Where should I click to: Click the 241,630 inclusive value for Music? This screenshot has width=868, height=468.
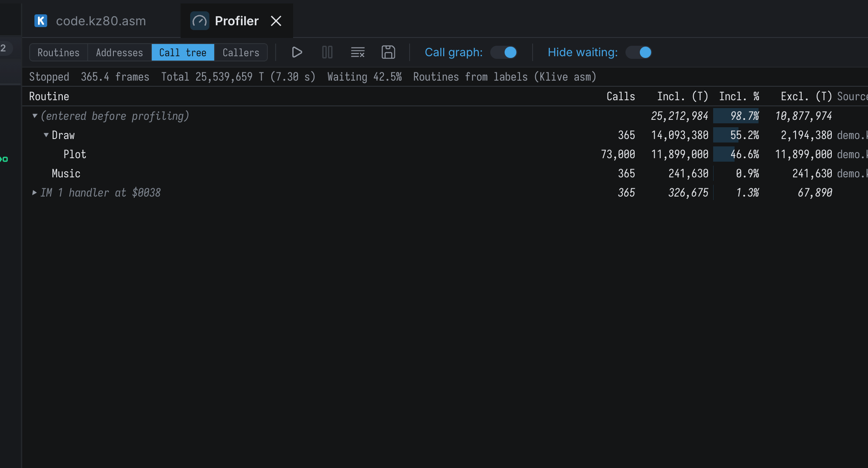tap(688, 173)
